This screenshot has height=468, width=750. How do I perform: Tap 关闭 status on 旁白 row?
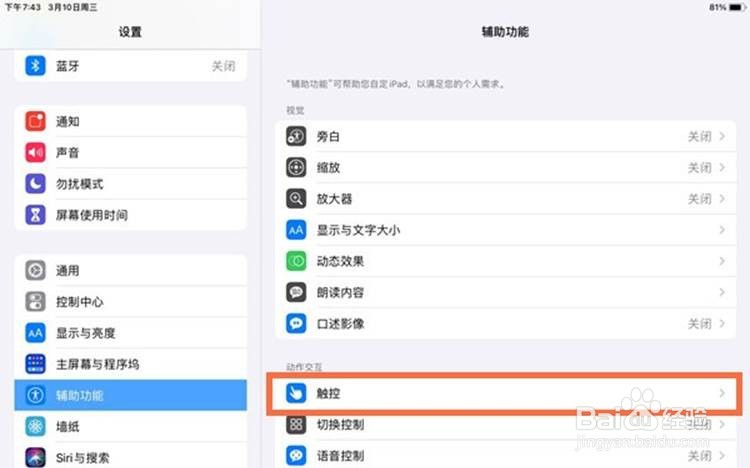pos(700,136)
